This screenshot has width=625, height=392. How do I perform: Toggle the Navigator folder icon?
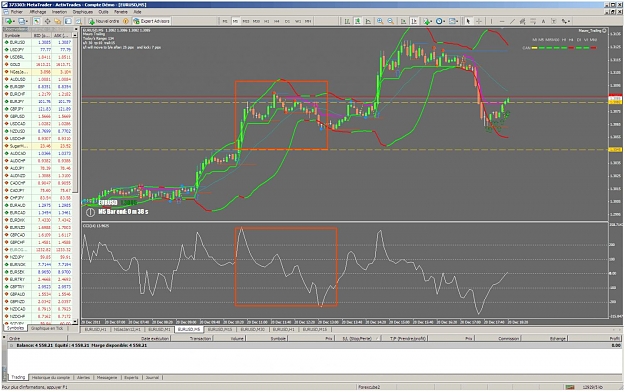58,21
